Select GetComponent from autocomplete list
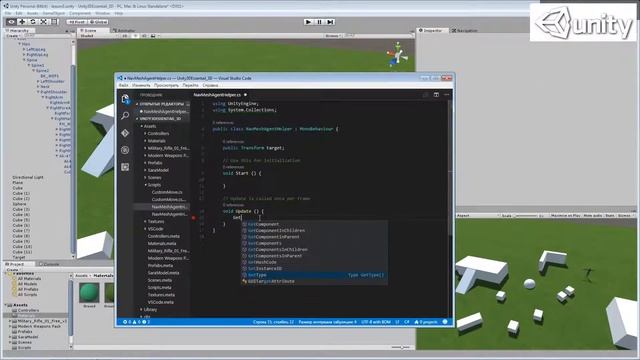The height and width of the screenshot is (360, 640). [314, 224]
